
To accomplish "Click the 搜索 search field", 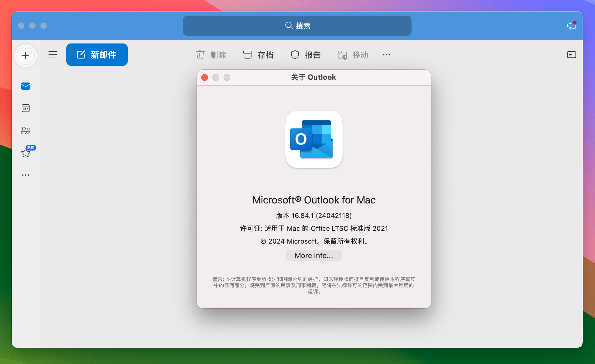I will [297, 26].
